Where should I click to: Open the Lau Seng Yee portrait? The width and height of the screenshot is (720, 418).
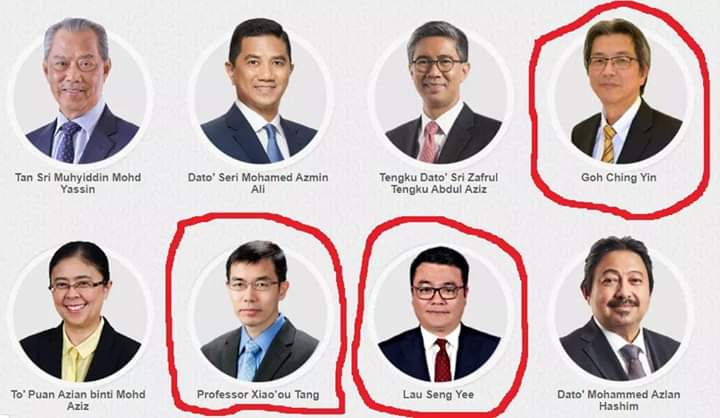(x=440, y=312)
